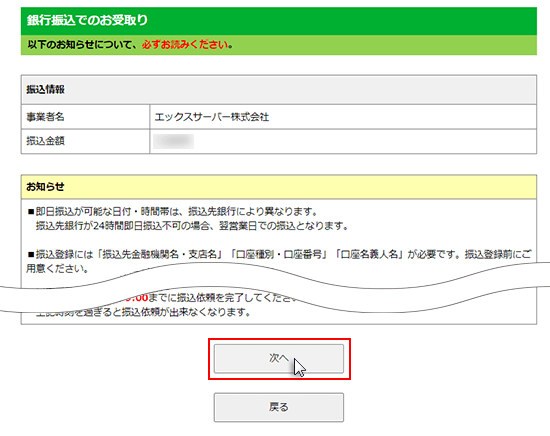Click the blank area right of 振込情報

pos(300,89)
